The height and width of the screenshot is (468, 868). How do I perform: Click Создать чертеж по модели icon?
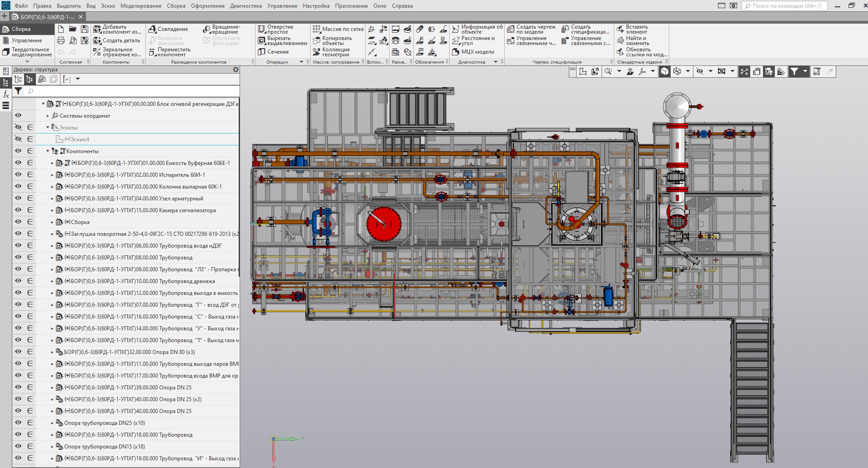[511, 30]
